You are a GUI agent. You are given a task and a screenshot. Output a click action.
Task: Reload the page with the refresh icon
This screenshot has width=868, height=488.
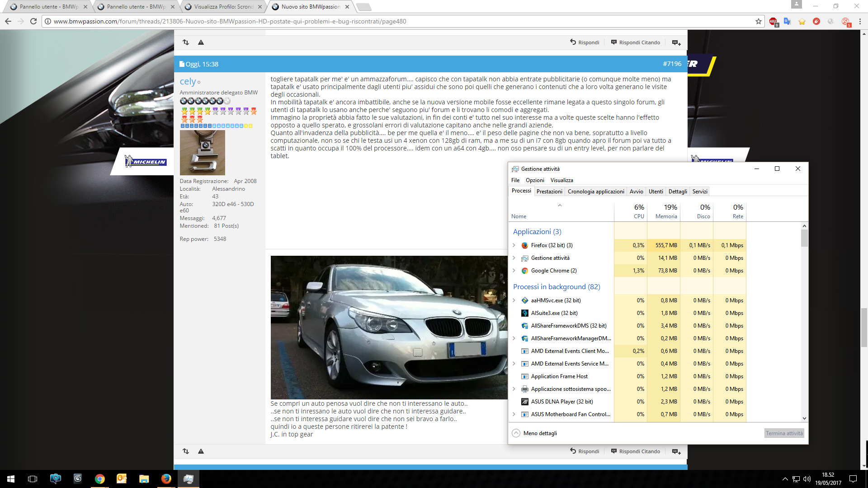tap(33, 21)
